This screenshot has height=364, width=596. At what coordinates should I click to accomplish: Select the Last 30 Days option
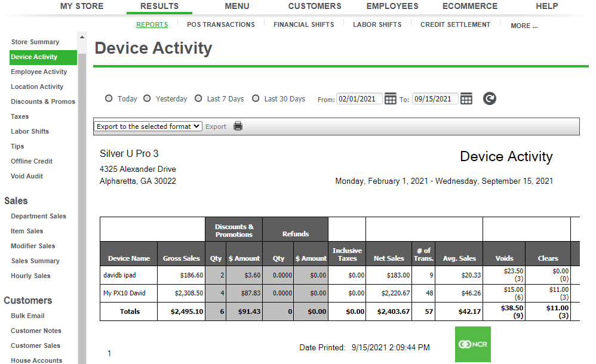256,98
